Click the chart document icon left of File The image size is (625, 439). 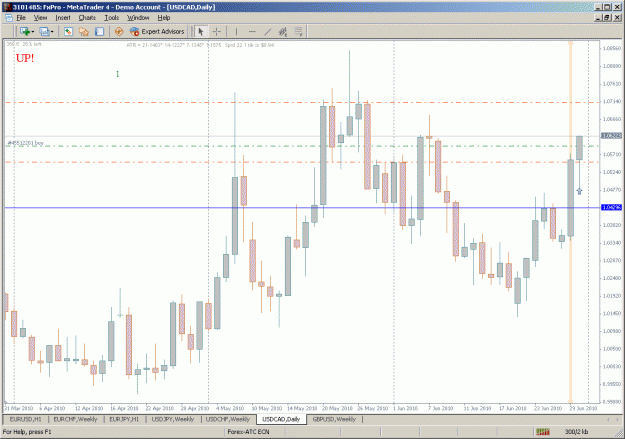(x=9, y=18)
